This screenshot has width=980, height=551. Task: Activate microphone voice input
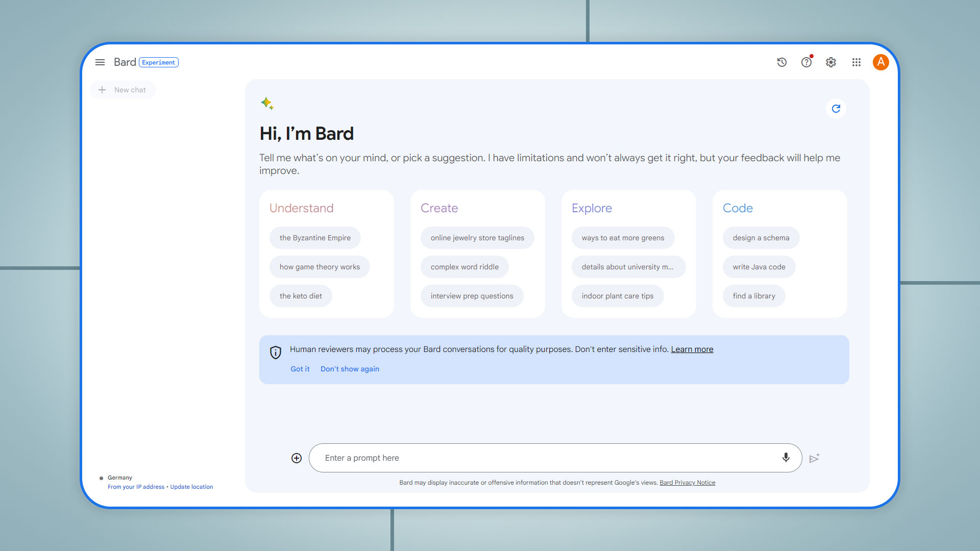click(x=786, y=458)
